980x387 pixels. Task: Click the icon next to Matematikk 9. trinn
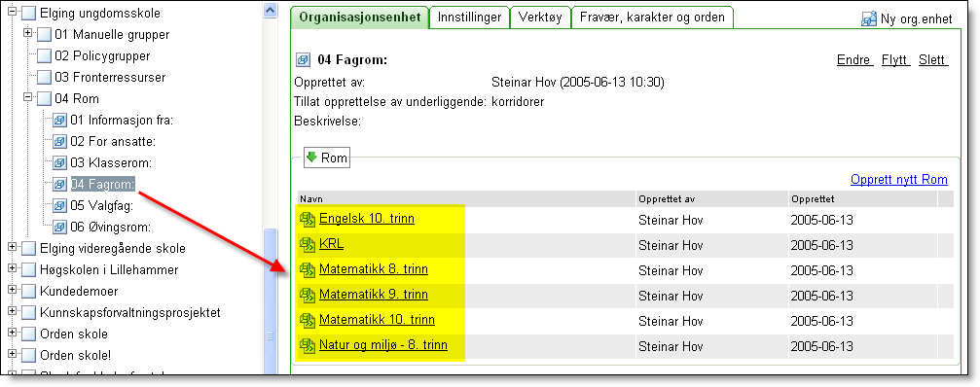[308, 295]
